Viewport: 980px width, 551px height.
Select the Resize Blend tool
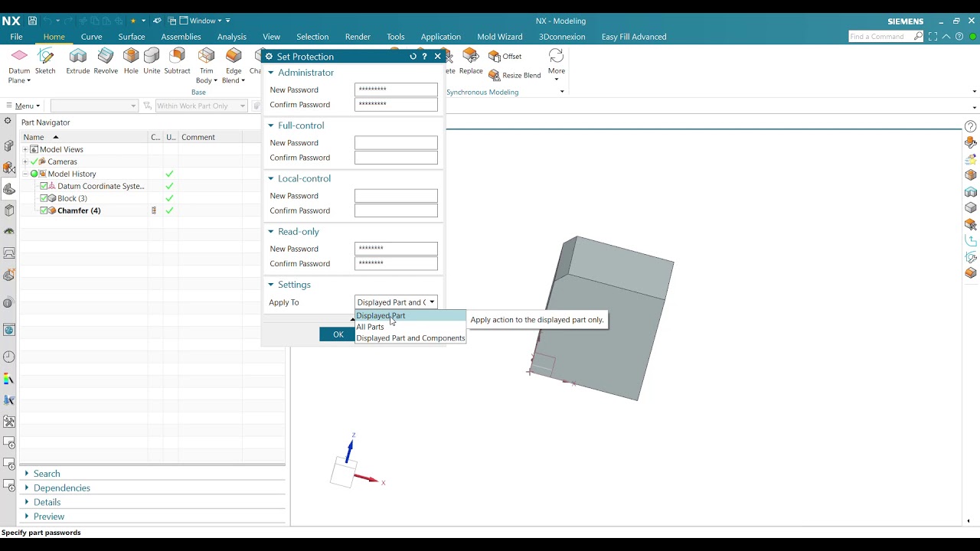pos(514,75)
